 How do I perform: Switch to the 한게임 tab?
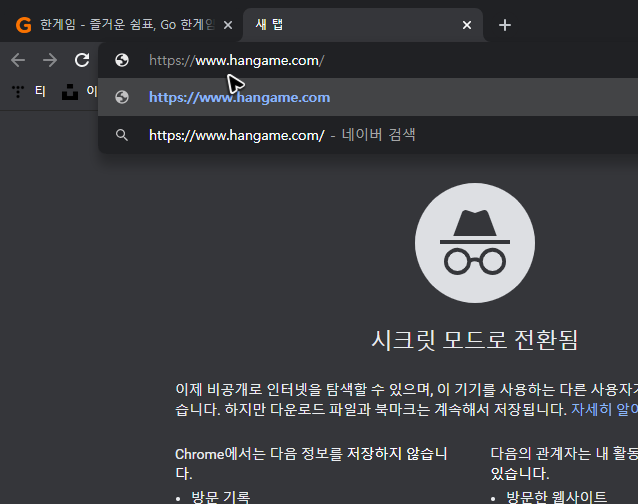122,25
